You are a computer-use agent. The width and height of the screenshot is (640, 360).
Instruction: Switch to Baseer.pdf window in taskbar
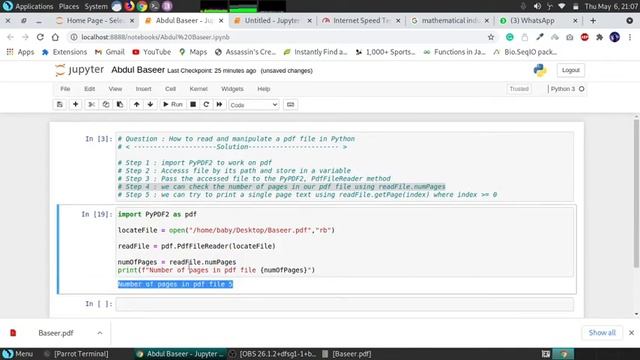(347, 354)
